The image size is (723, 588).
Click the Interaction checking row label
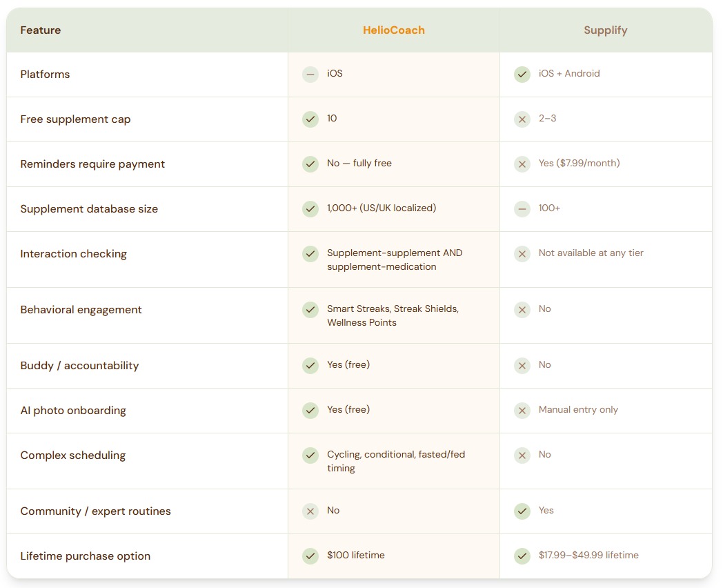tap(74, 254)
